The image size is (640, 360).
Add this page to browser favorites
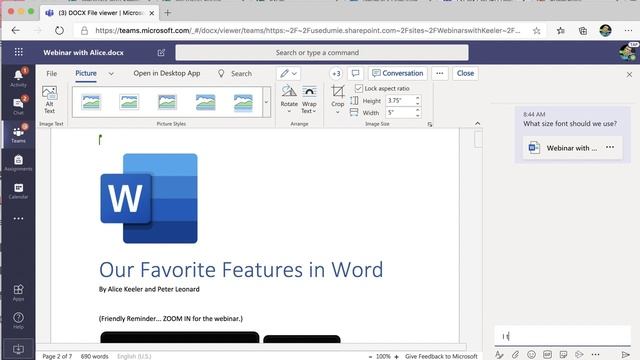[x=536, y=31]
